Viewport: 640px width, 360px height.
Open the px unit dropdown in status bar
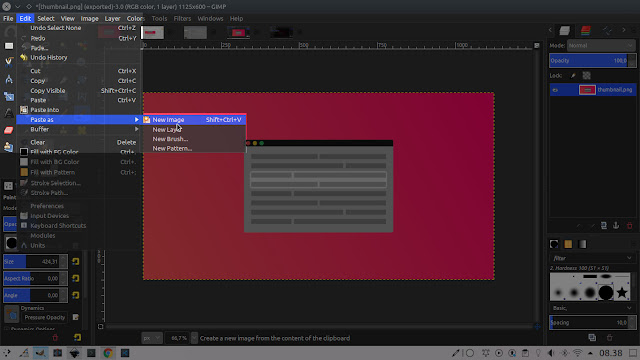[x=151, y=338]
